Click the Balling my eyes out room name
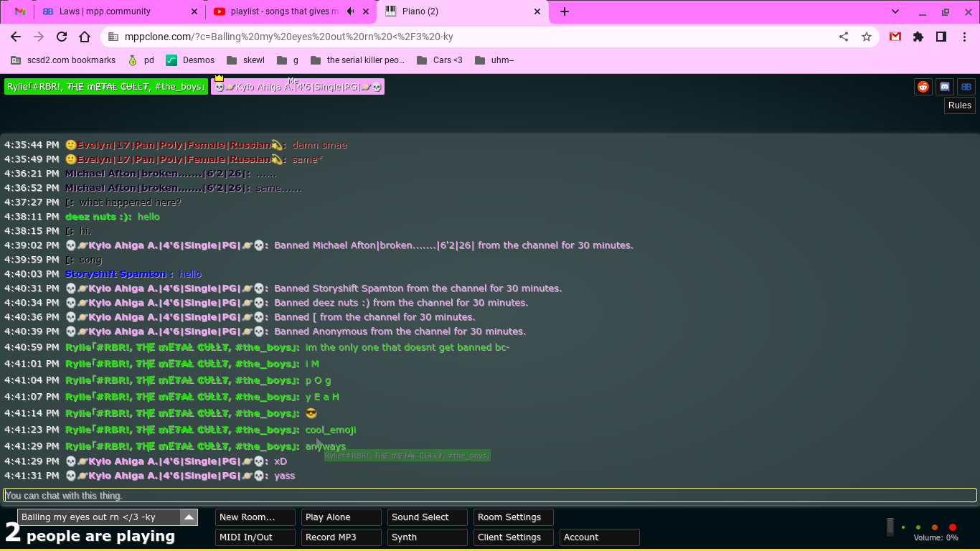980x551 pixels. pos(98,517)
